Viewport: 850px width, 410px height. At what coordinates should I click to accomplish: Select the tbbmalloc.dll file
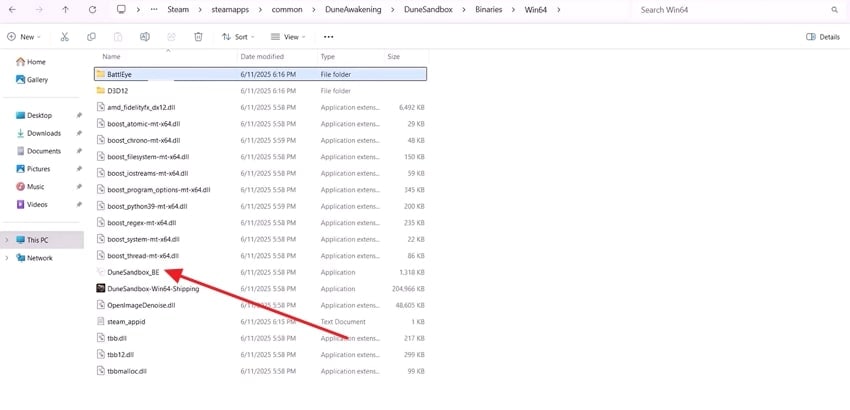[261, 371]
